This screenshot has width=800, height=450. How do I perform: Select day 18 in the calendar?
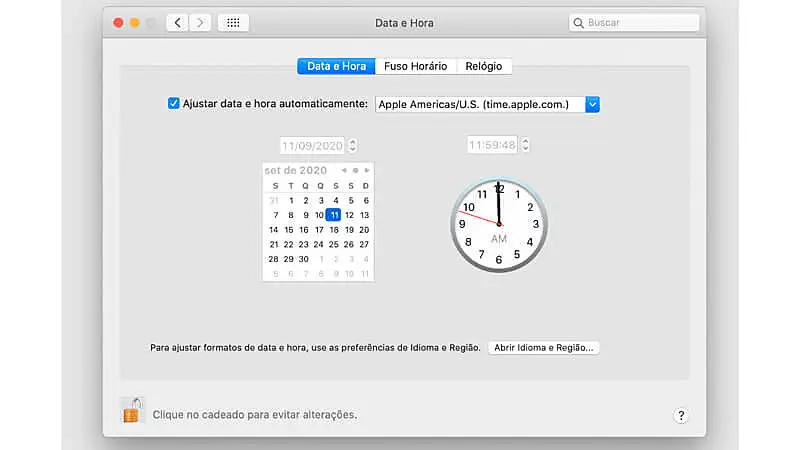[334, 230]
